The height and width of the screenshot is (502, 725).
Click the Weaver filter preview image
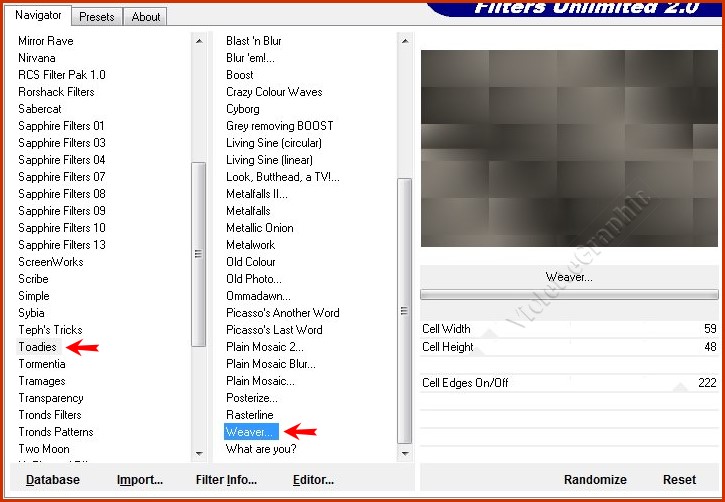point(569,148)
